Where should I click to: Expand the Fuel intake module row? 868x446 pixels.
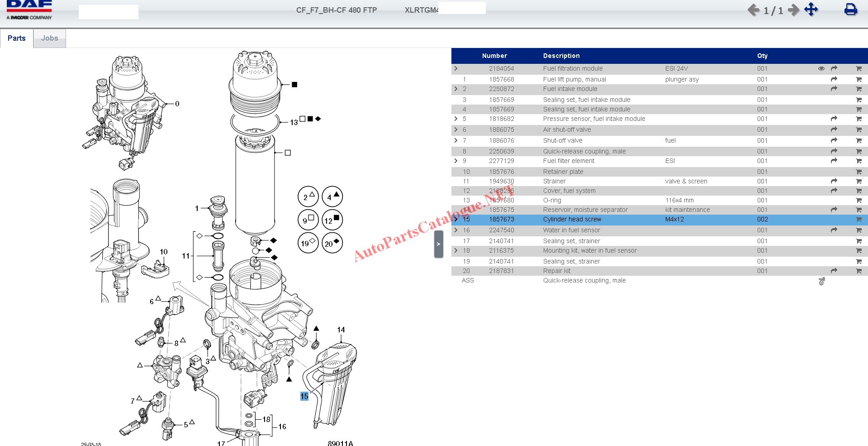coord(456,89)
